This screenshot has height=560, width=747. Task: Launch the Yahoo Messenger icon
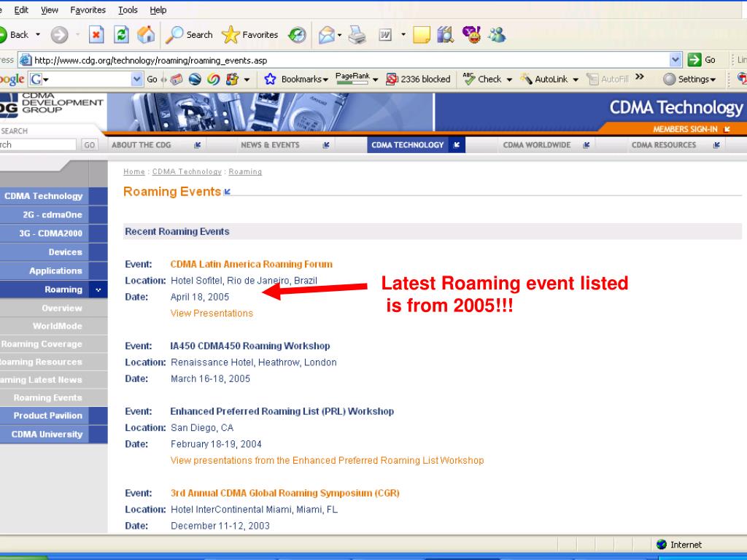point(471,35)
